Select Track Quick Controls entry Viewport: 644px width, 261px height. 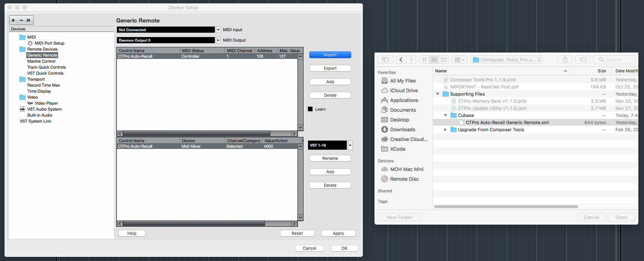coord(46,67)
